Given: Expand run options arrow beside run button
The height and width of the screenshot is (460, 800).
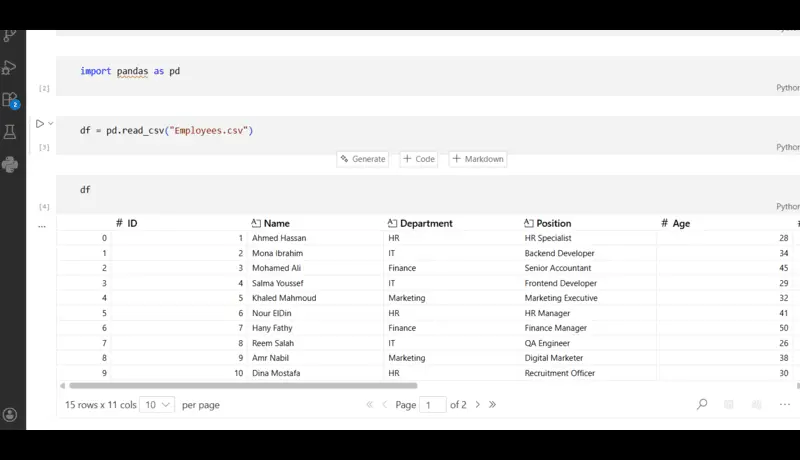Looking at the screenshot, I should click(x=51, y=123).
